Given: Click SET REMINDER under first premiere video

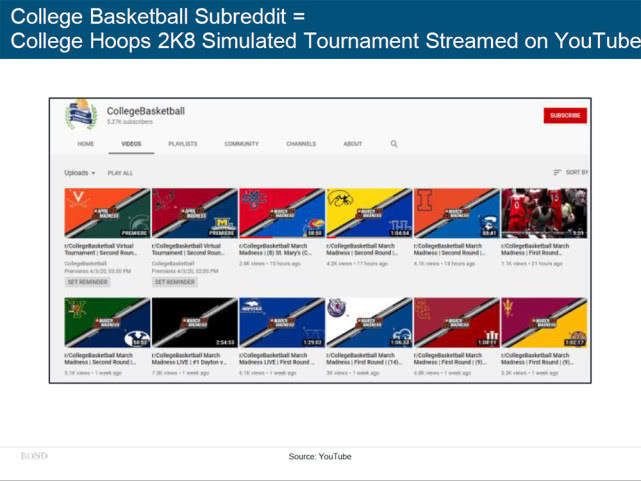Looking at the screenshot, I should [87, 282].
